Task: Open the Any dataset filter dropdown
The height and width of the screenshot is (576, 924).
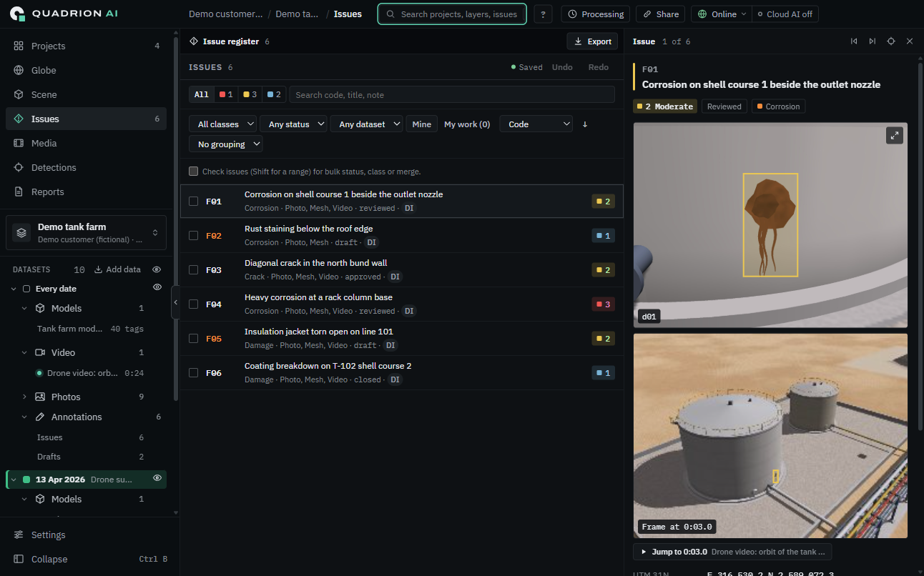Action: pos(367,124)
